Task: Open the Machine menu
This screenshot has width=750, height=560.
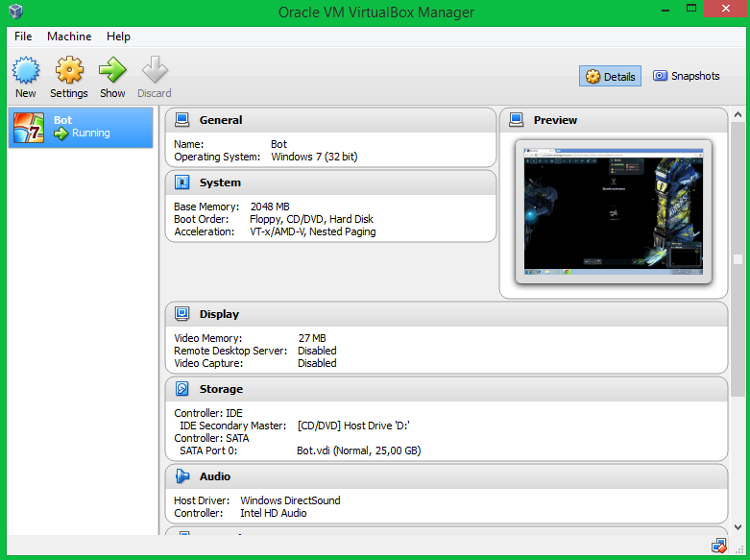Action: (x=69, y=37)
